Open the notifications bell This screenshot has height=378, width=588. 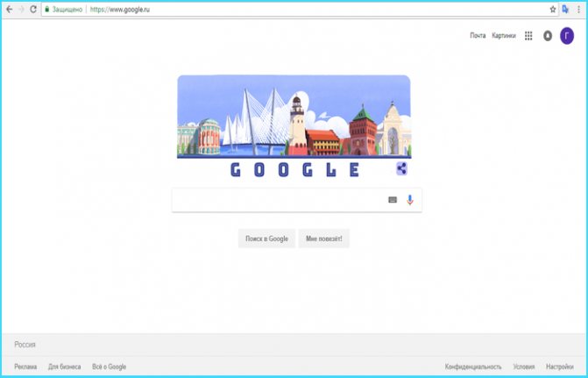(x=548, y=36)
